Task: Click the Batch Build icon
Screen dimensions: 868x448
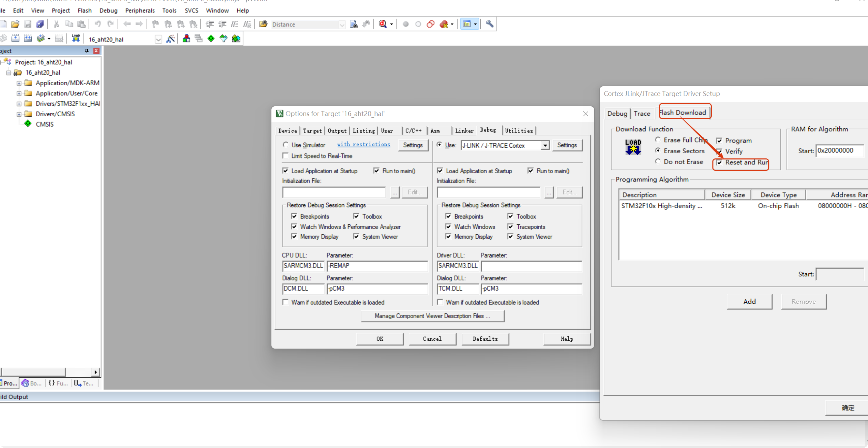Action: pos(41,39)
